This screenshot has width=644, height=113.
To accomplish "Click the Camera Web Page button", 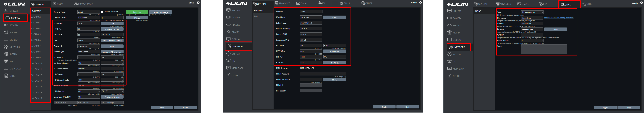I will [161, 12].
